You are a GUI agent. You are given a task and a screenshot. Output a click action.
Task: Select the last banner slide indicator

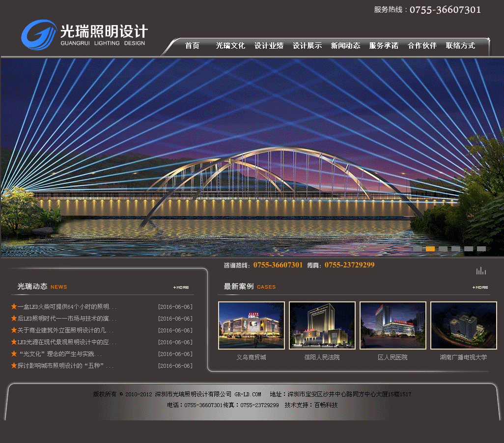(x=481, y=249)
